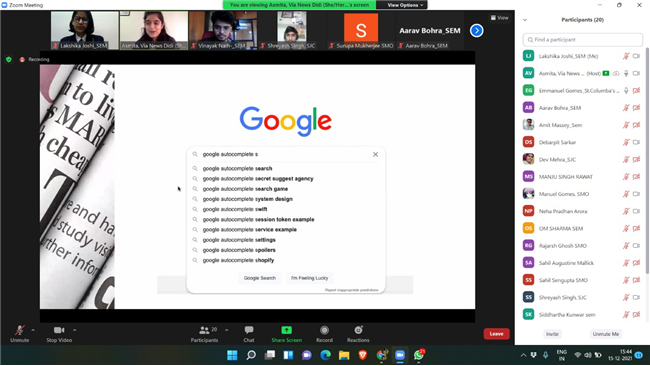Toggle the mic icon for Debarpit Sarkar
650x366 pixels.
coord(626,142)
